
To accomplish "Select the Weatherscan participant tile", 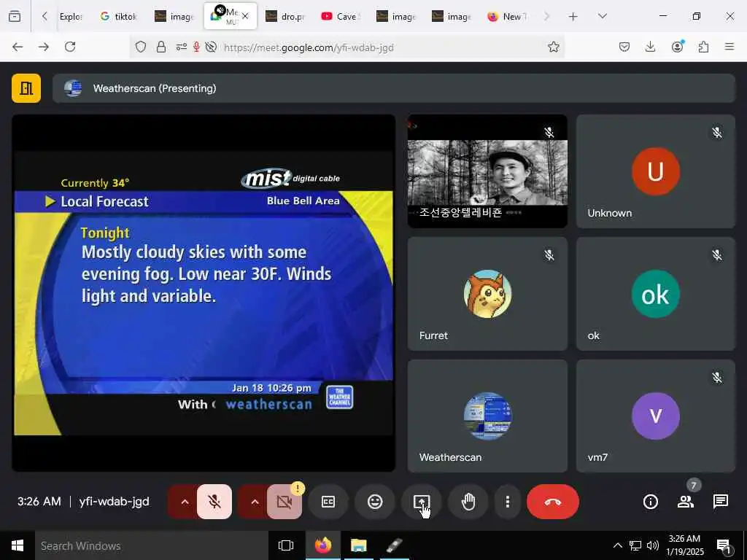I will click(x=487, y=416).
